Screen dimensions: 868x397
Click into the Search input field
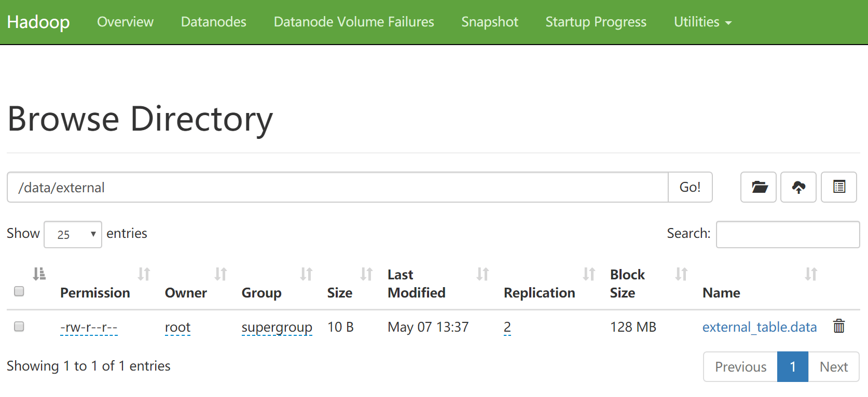coord(788,234)
